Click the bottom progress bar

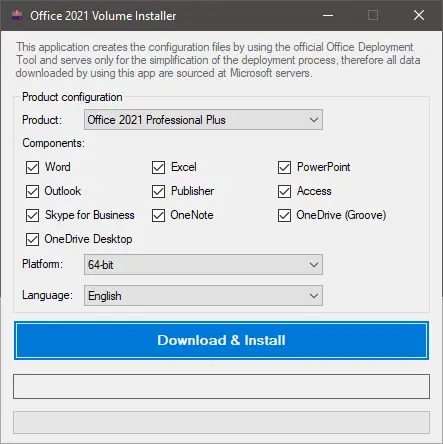tap(221, 422)
